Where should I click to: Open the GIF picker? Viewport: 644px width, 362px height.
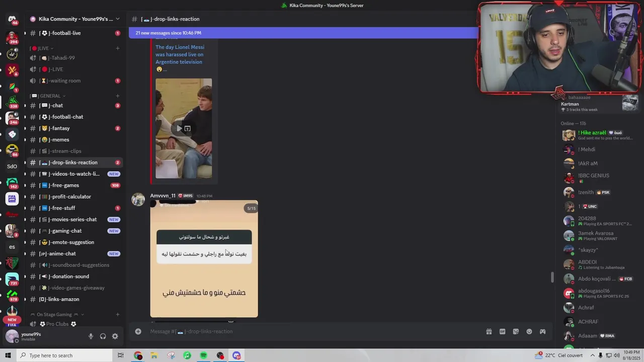coord(502,331)
